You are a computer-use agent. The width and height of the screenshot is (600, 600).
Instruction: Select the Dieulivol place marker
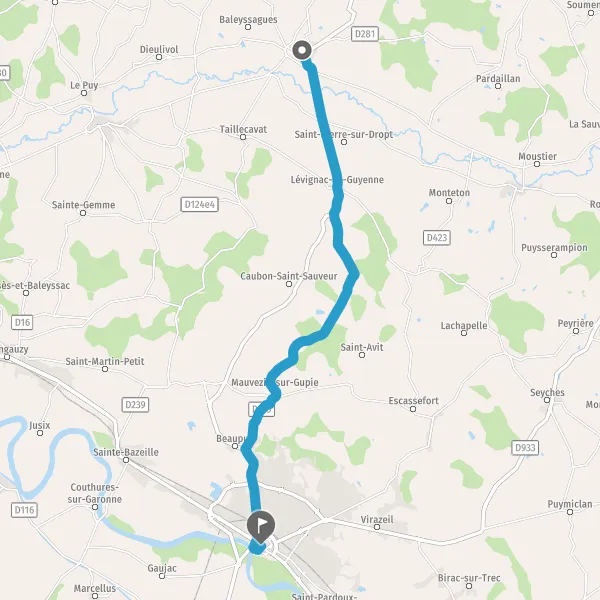[x=159, y=57]
